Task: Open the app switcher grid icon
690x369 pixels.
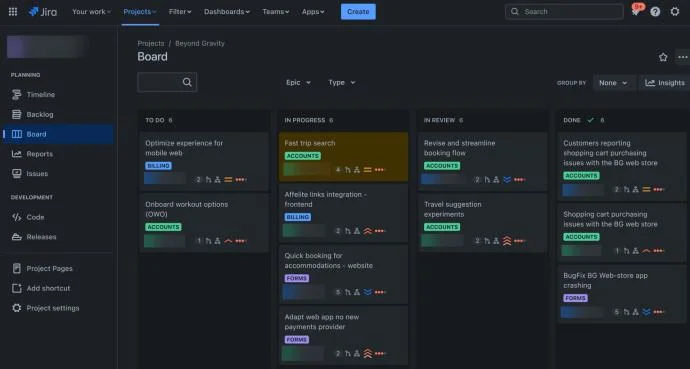Action: (13, 12)
